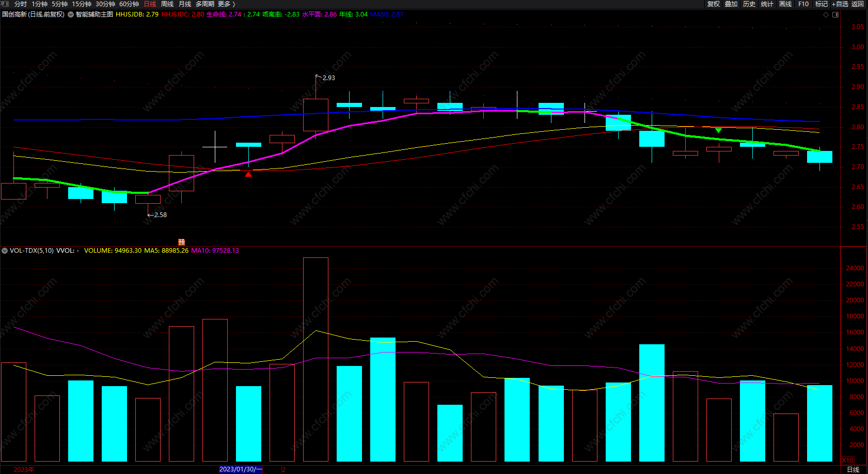Select the 15分钟 period tab
Image resolution: width=868 pixels, height=474 pixels.
pyautogui.click(x=82, y=4)
